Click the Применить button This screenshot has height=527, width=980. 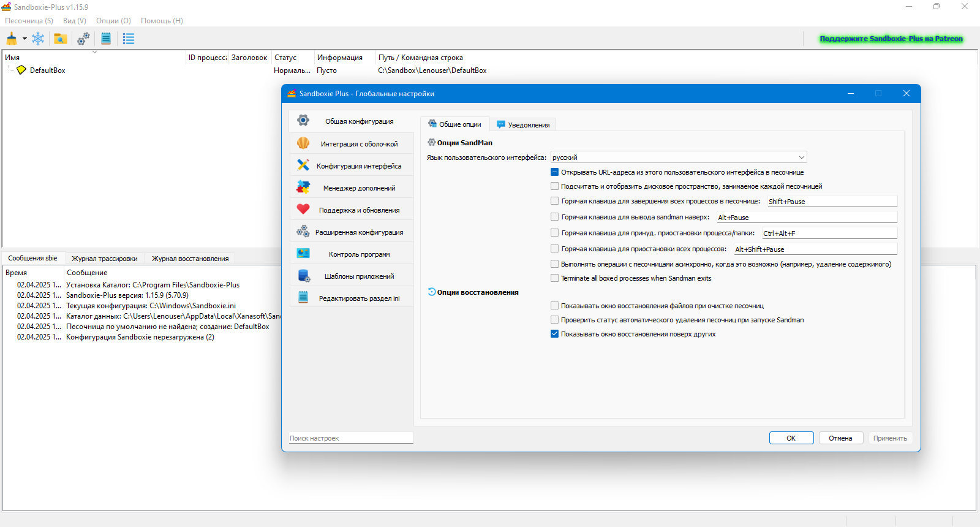(x=891, y=438)
